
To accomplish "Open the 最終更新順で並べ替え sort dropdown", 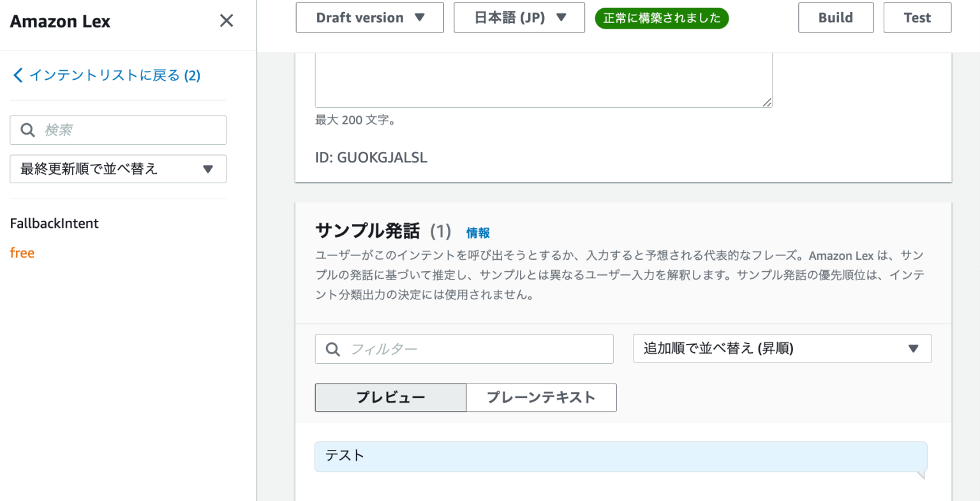I will (x=117, y=168).
